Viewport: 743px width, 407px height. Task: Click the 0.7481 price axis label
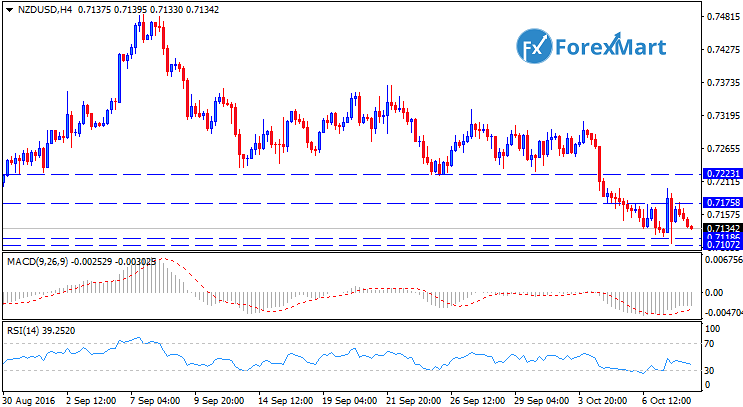point(716,17)
